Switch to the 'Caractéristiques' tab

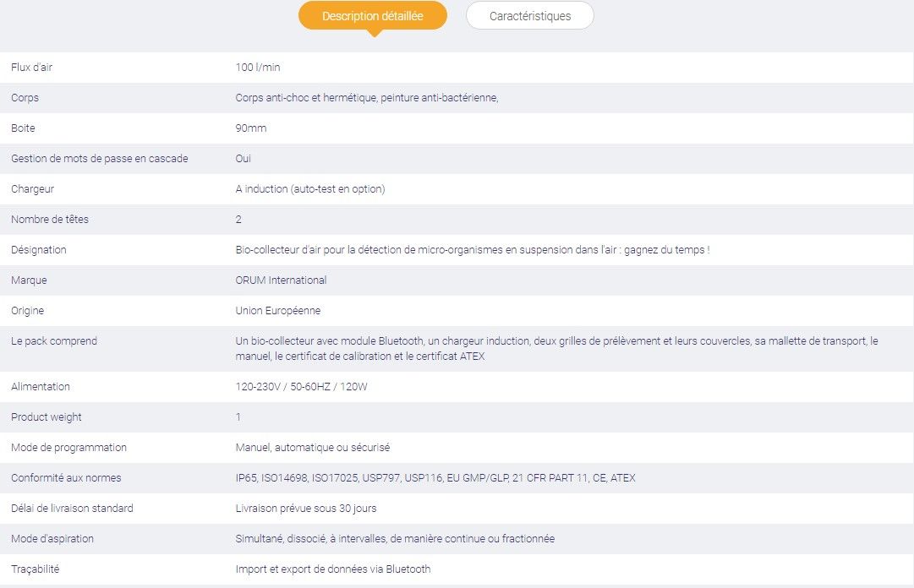[x=529, y=16]
